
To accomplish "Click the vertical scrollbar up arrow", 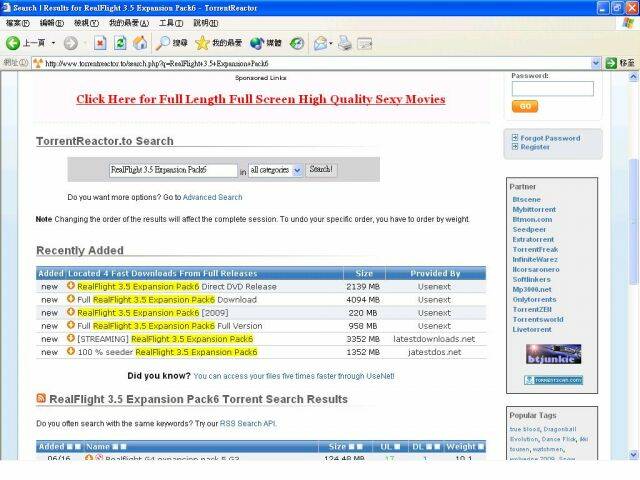I will tap(633, 77).
